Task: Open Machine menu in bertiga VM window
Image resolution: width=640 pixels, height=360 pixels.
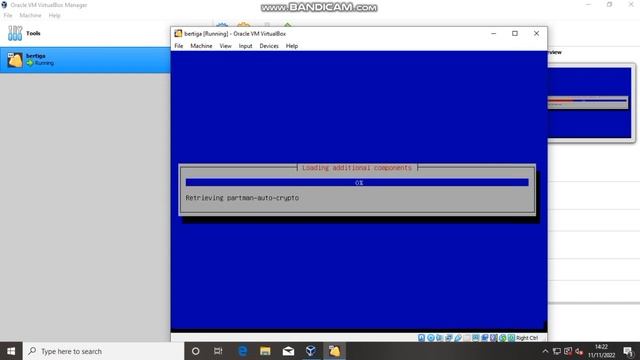Action: tap(201, 46)
